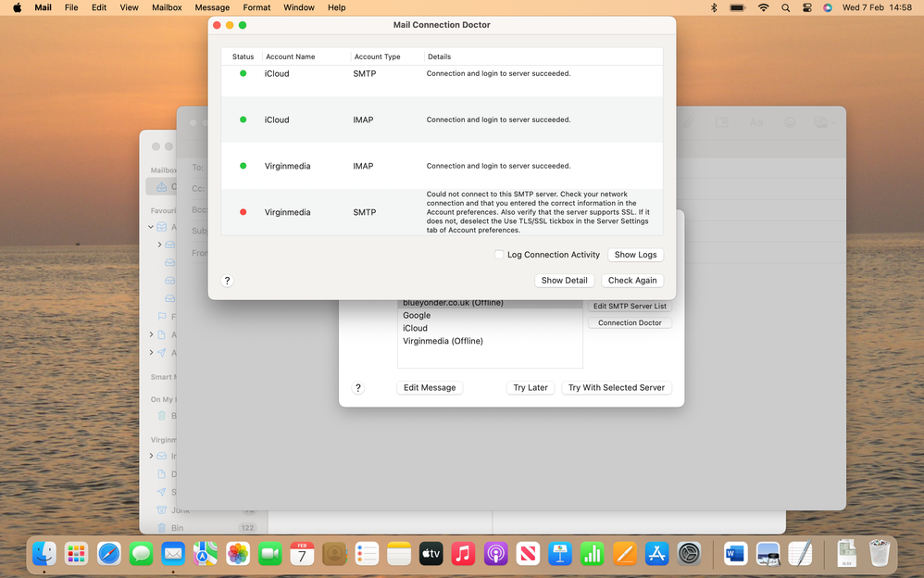Run Check Again in Connection Doctor
This screenshot has height=578, width=924.
(x=632, y=280)
